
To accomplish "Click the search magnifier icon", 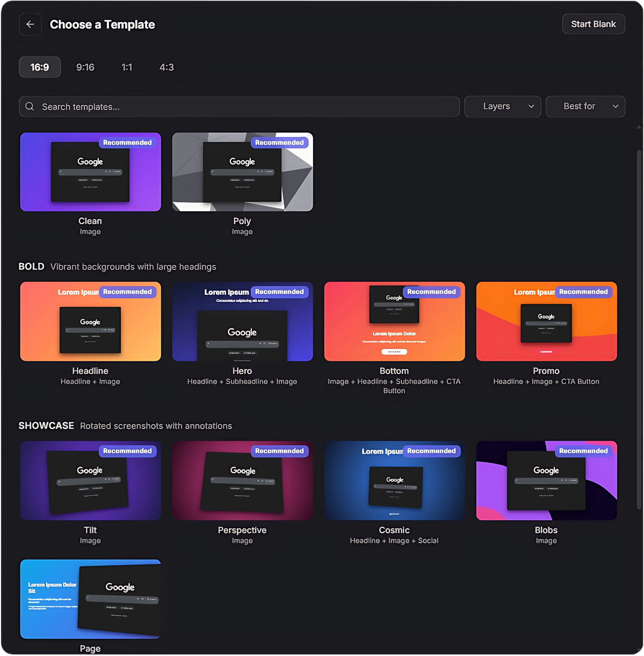I will [x=30, y=106].
